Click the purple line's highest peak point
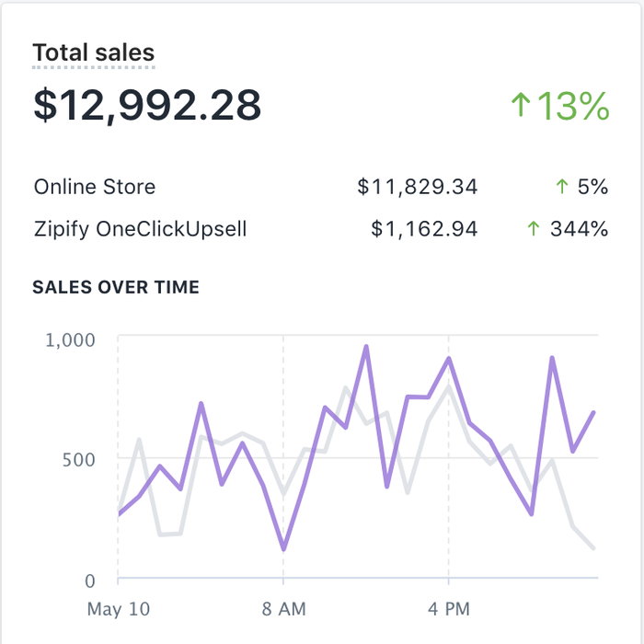This screenshot has height=644, width=644. [366, 347]
